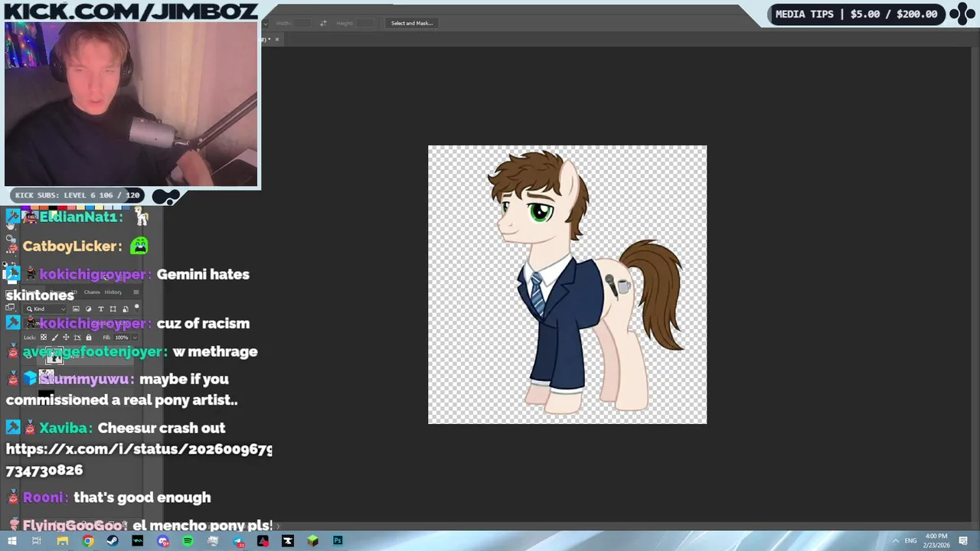Viewport: 980px width, 551px height.
Task: Filter layers by adjustment layers icon
Action: tap(89, 309)
